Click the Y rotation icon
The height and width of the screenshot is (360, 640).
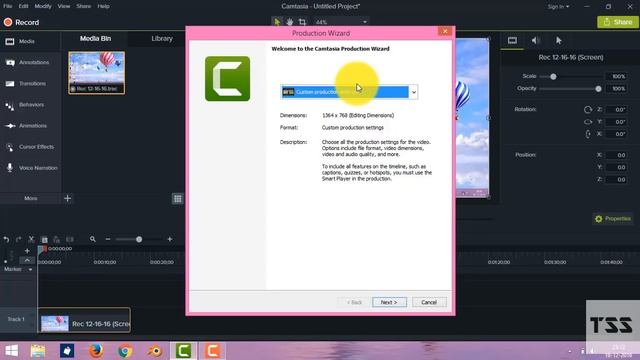coord(588,122)
